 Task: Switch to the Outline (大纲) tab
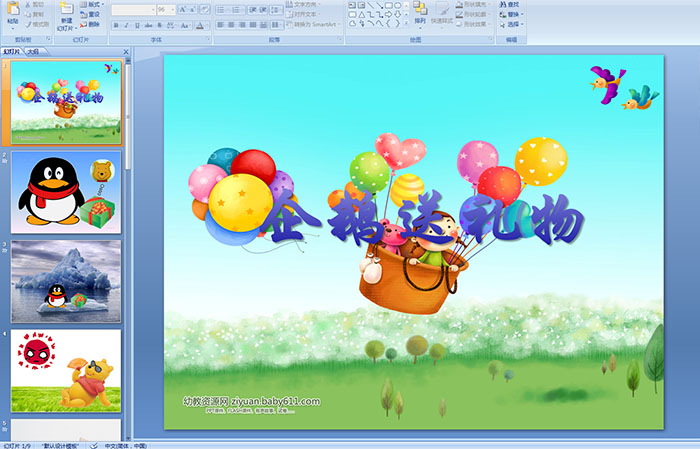33,52
